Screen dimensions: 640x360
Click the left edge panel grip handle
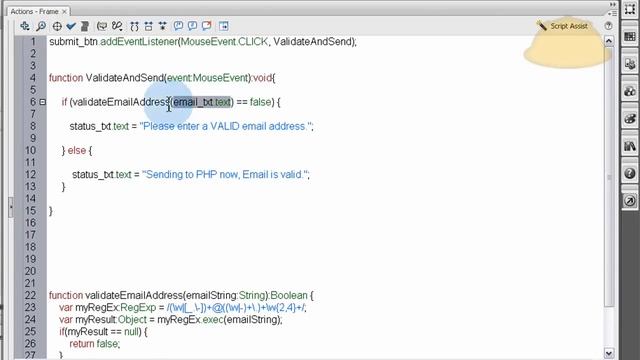point(11,207)
